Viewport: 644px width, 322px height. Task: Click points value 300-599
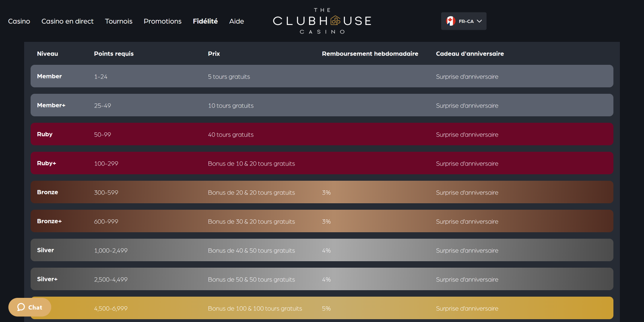point(106,192)
